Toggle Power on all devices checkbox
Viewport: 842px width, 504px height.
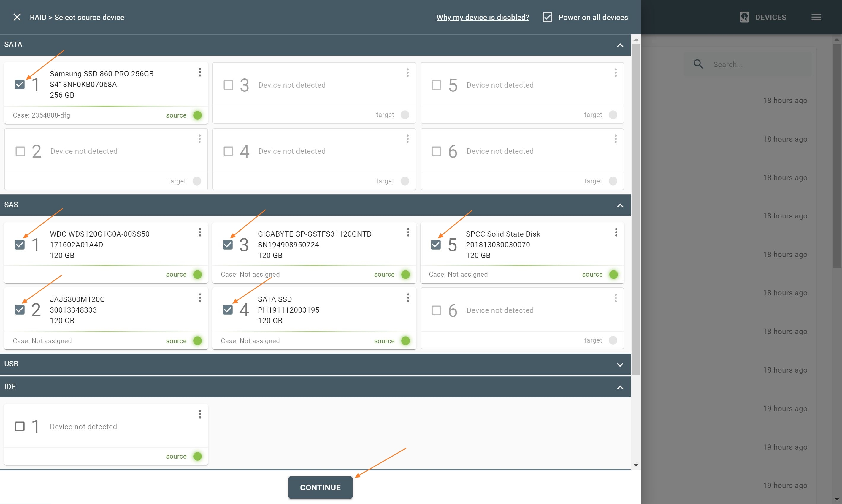[547, 17]
